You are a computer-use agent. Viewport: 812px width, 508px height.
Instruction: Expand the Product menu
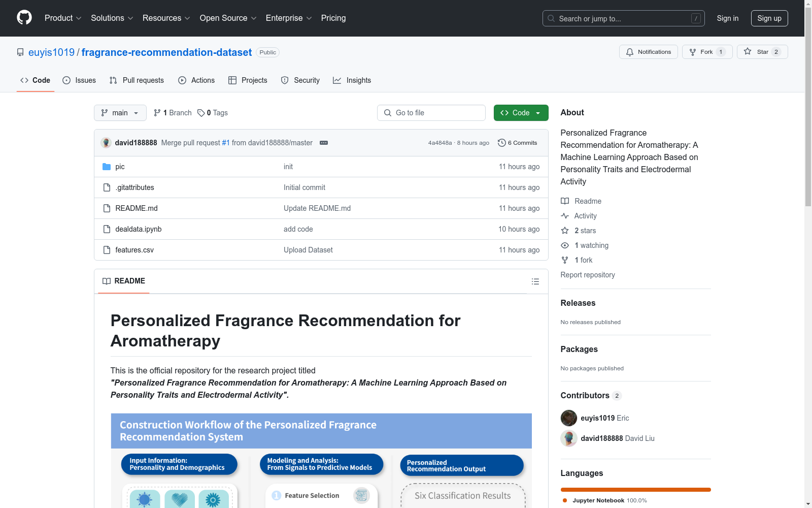point(63,18)
